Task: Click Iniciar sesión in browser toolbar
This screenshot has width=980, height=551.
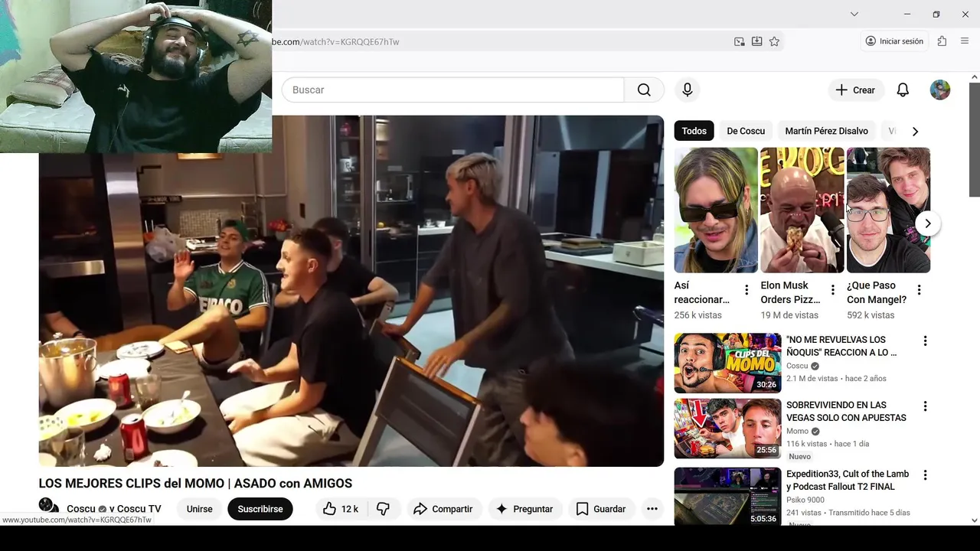Action: tap(893, 41)
